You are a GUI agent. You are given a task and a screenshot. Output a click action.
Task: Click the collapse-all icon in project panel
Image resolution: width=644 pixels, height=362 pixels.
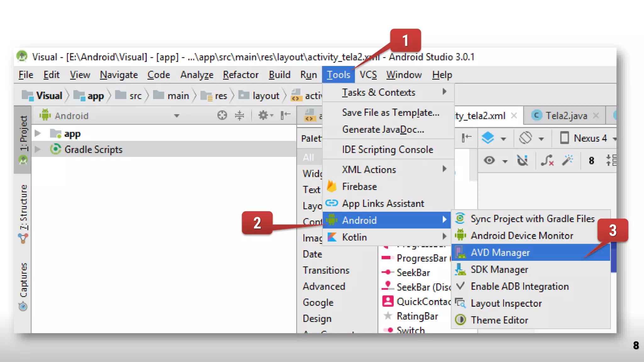tap(240, 115)
